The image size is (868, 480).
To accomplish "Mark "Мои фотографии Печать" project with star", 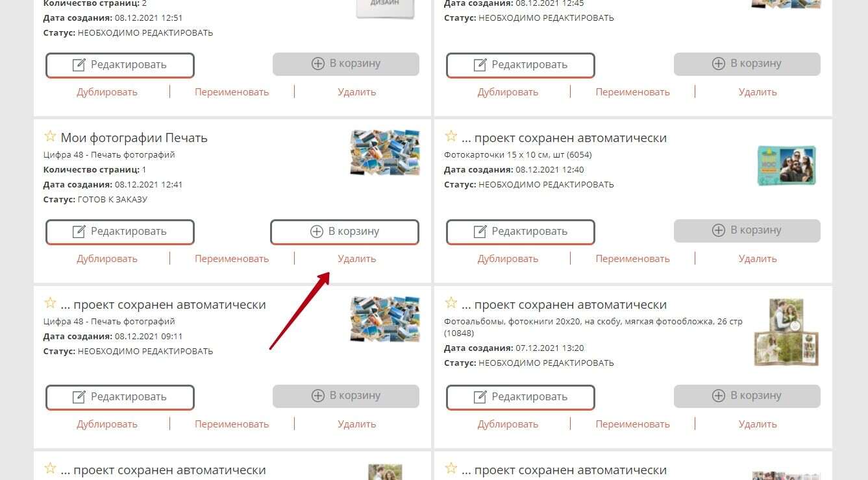I will pyautogui.click(x=50, y=136).
